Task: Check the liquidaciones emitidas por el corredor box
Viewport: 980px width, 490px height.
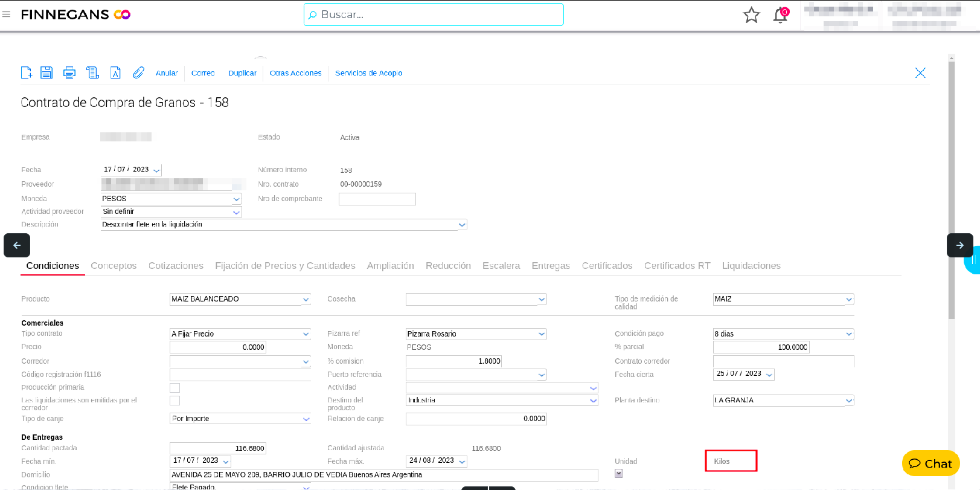Action: (x=175, y=401)
